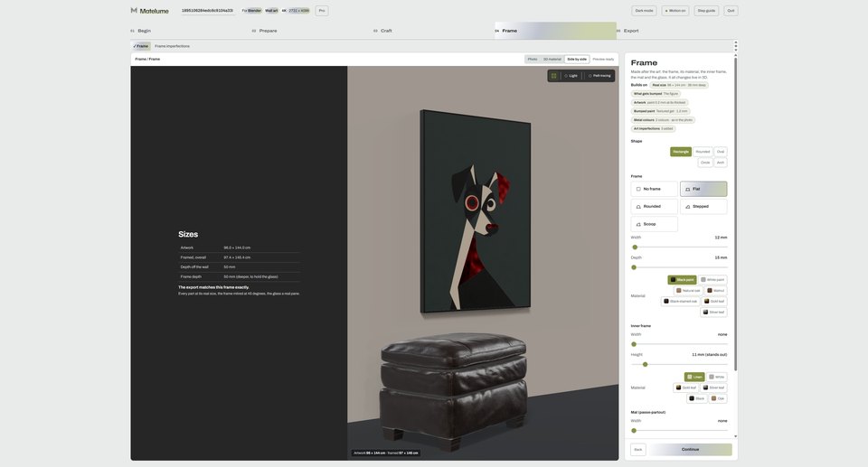The image size is (868, 467).
Task: Select Linen inner frame material
Action: [x=694, y=377]
